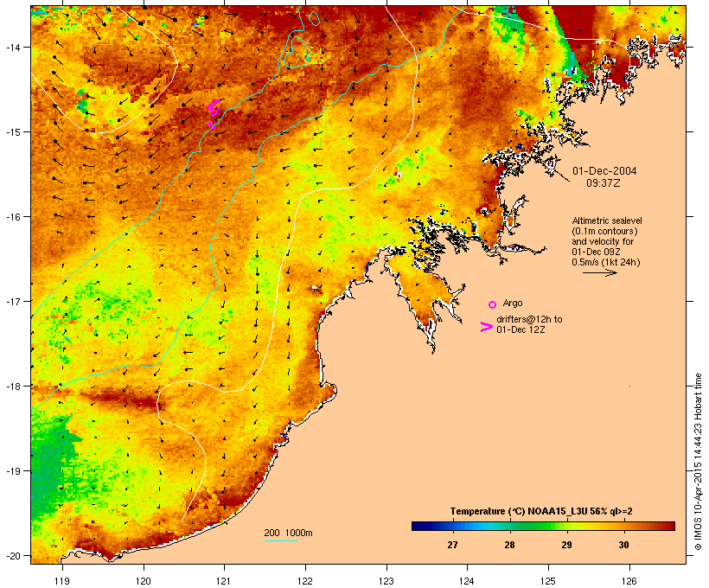
Task: Click the -15 latitude axis label
Action: pos(12,131)
